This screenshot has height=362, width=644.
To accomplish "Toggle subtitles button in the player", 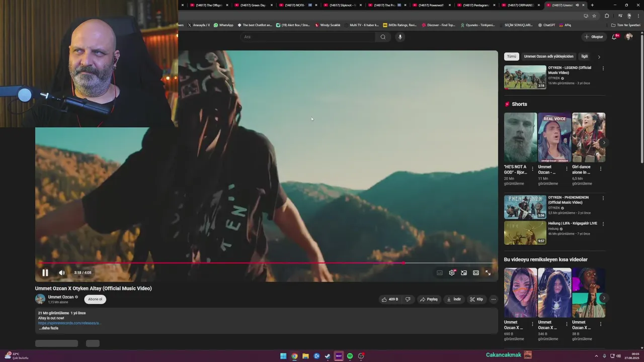I will coord(440,273).
